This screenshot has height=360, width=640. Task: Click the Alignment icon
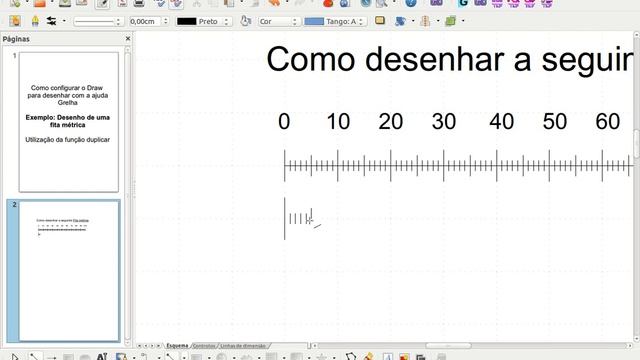pyautogui.click(x=425, y=21)
